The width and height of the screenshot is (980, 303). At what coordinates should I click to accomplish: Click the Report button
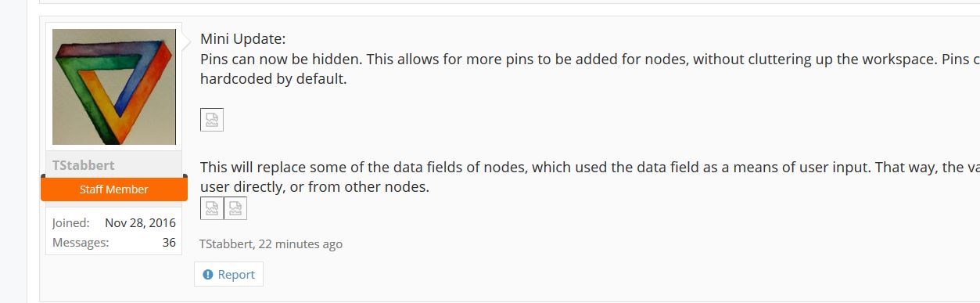pyautogui.click(x=228, y=275)
